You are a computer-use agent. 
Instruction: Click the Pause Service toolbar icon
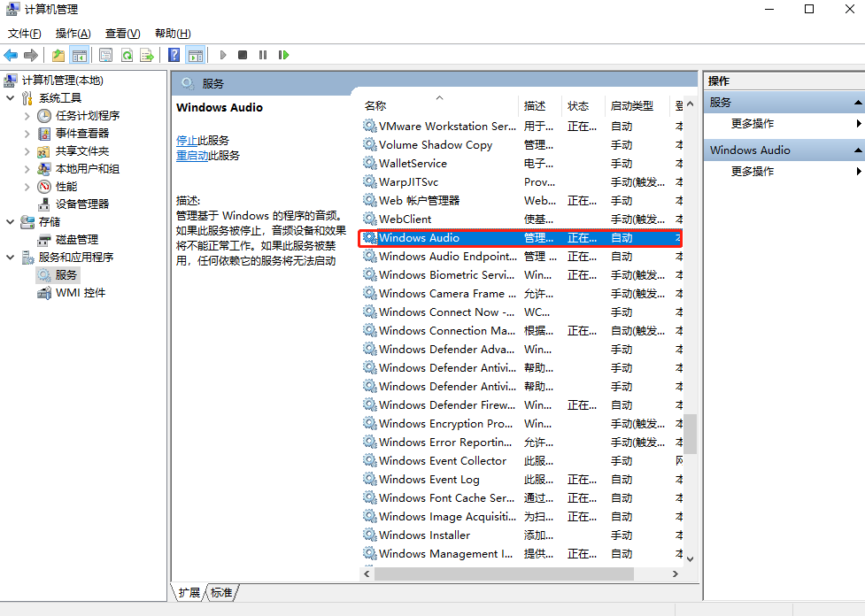(262, 54)
